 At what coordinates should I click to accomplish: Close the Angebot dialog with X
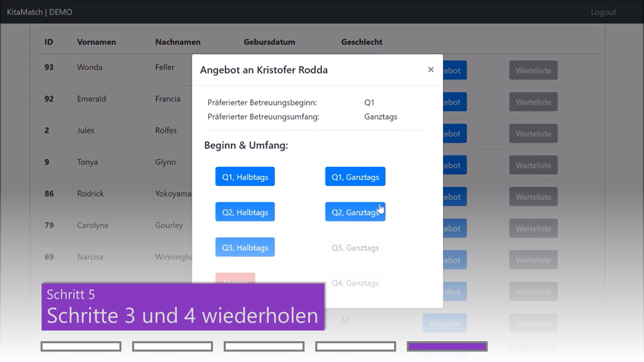tap(431, 69)
